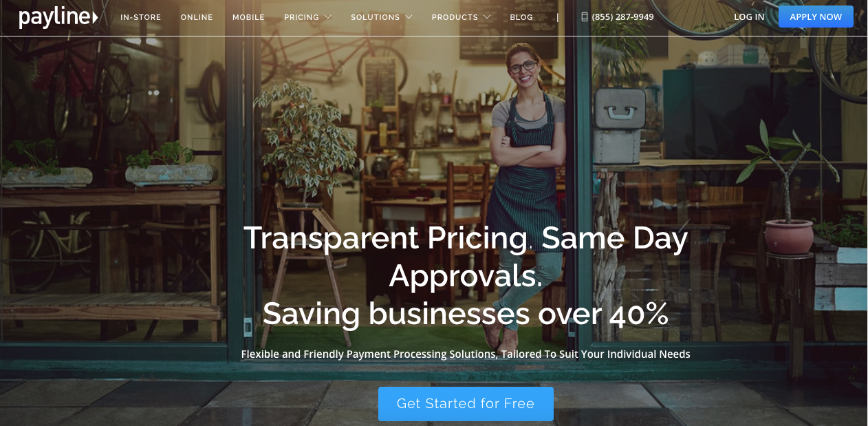Image resolution: width=868 pixels, height=426 pixels.
Task: Click the Apply Now button
Action: click(816, 17)
